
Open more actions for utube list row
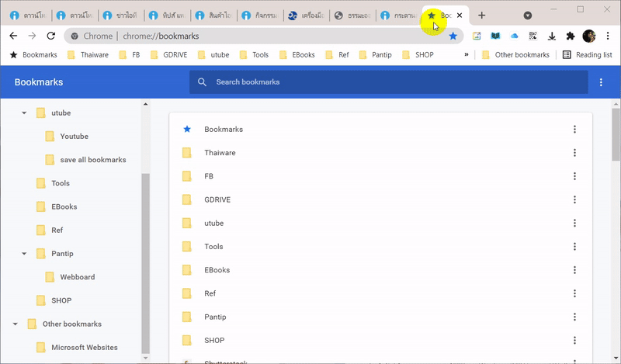pos(574,223)
